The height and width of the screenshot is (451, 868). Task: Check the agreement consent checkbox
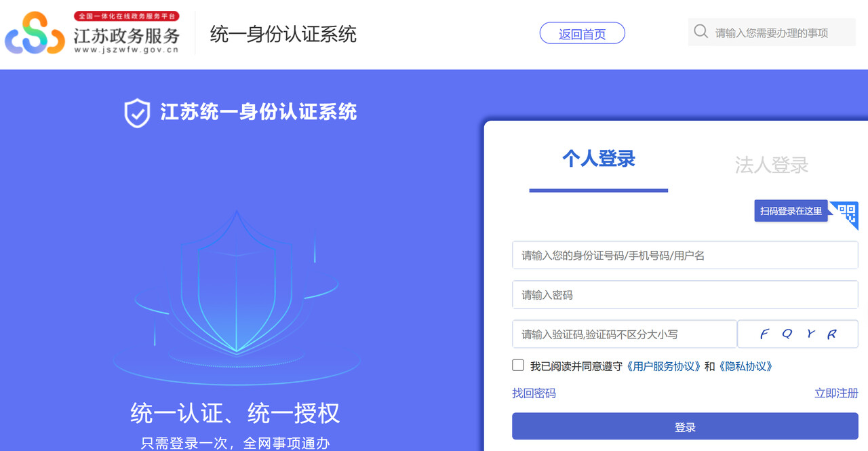pos(518,366)
